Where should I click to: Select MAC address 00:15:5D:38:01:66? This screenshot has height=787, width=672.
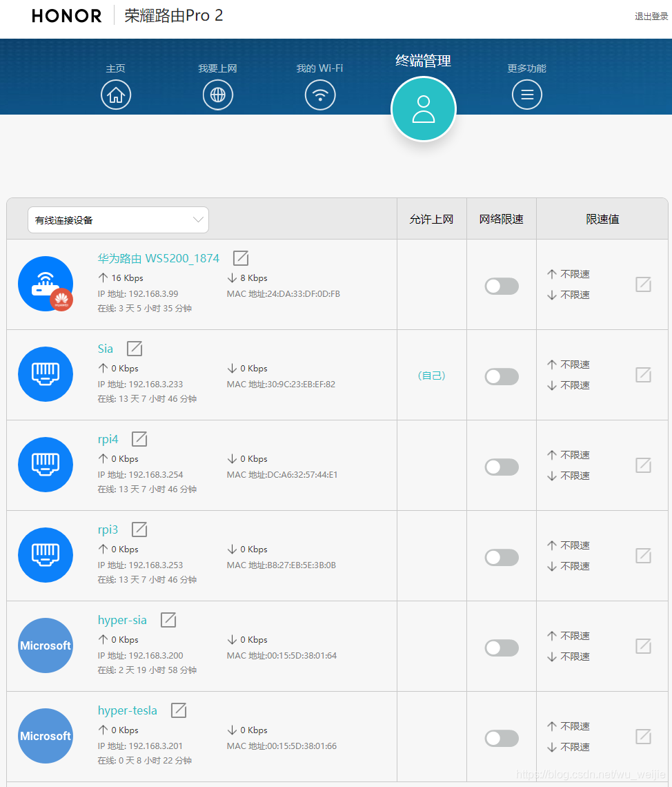click(304, 746)
